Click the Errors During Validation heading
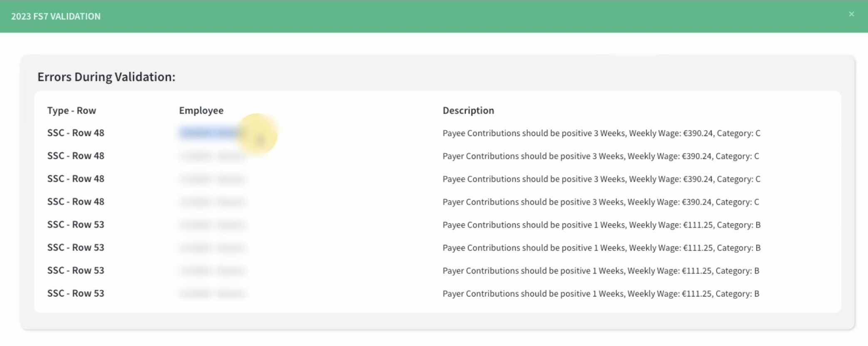Viewport: 868px width, 346px height. pos(107,77)
